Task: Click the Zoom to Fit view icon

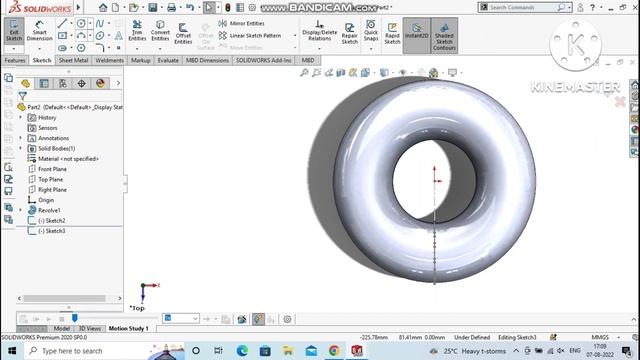Action: (x=304, y=73)
